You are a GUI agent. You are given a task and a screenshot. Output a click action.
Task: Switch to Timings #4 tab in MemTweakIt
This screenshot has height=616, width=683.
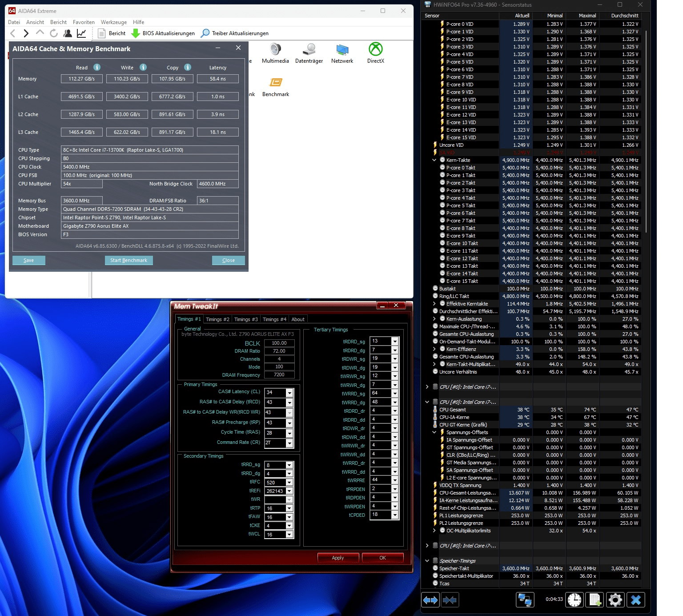pos(274,319)
